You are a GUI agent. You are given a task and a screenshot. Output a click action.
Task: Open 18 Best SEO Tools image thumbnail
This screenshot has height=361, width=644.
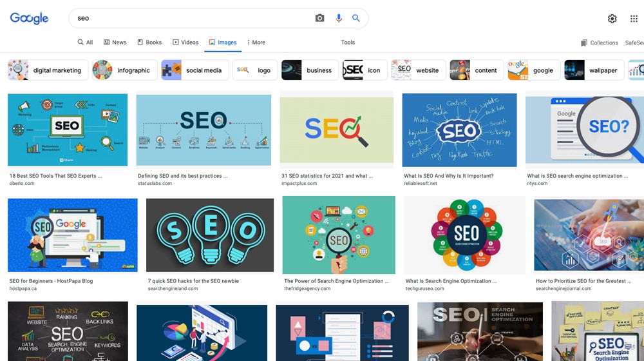click(x=68, y=130)
